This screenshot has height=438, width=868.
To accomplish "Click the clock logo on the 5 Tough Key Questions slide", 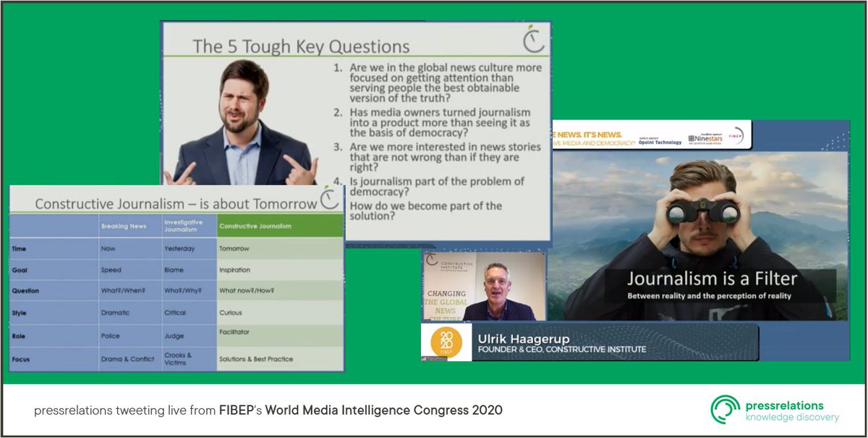I will point(533,39).
